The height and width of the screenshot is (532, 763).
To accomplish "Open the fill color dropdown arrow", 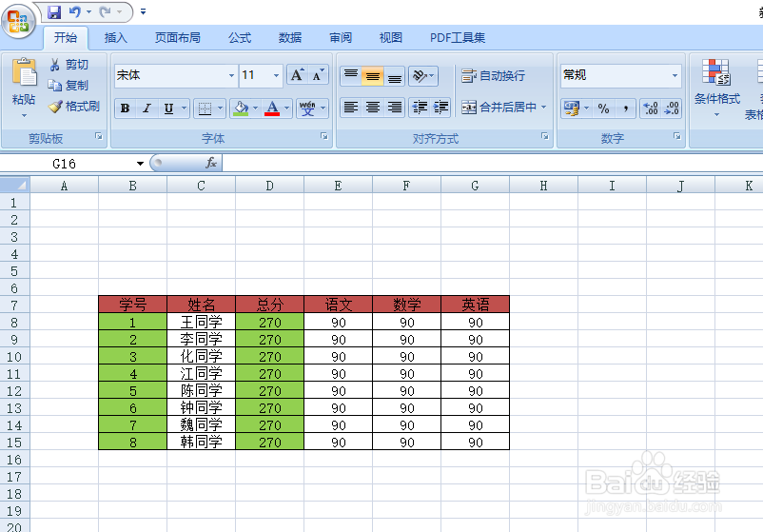I will coord(256,108).
